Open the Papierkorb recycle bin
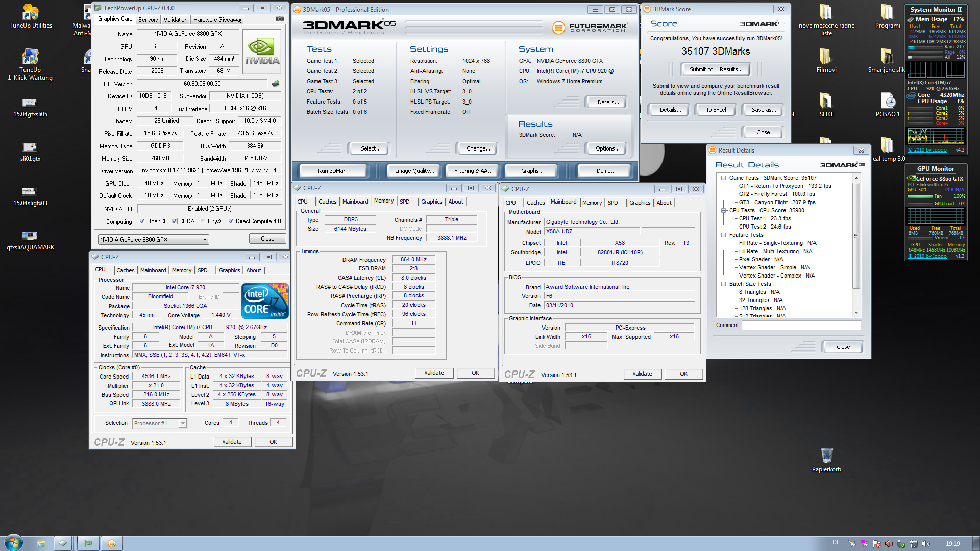This screenshot has height=551, width=980. pos(826,456)
